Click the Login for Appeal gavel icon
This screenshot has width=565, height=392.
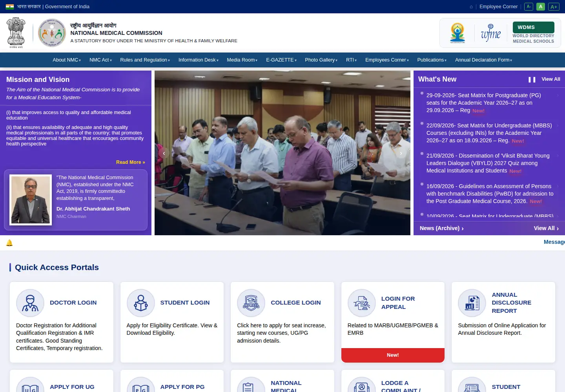[x=362, y=303]
